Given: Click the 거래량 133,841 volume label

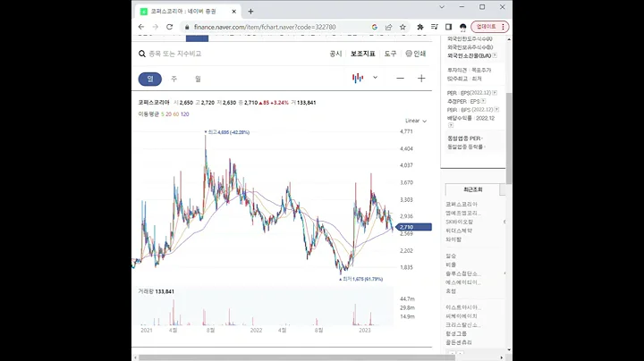Looking at the screenshot, I should click(156, 291).
